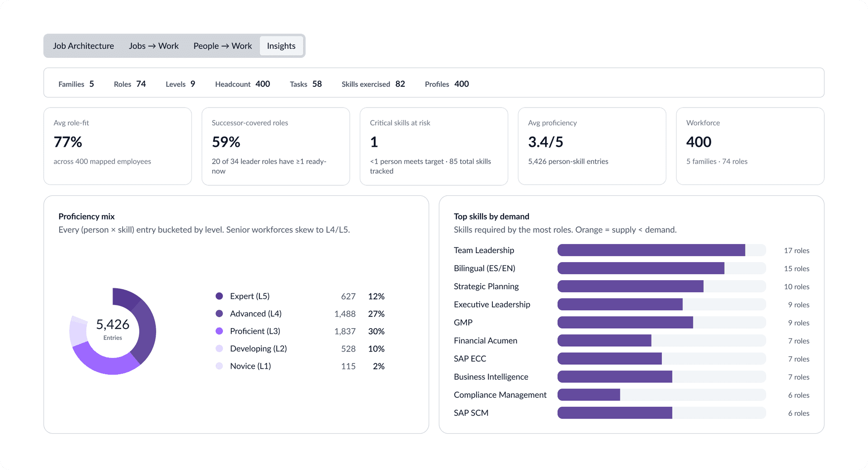Click the Executive Leadership skill label
The image size is (868, 470).
(x=492, y=305)
